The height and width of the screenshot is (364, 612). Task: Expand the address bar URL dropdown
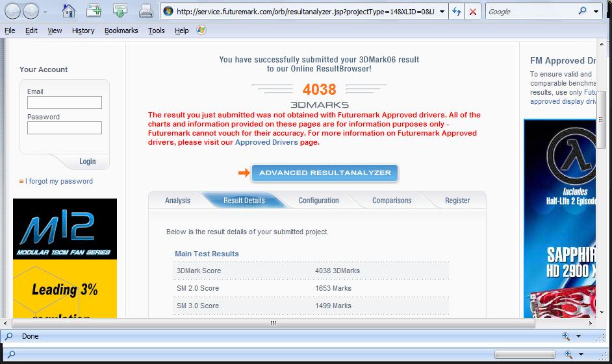click(x=442, y=12)
